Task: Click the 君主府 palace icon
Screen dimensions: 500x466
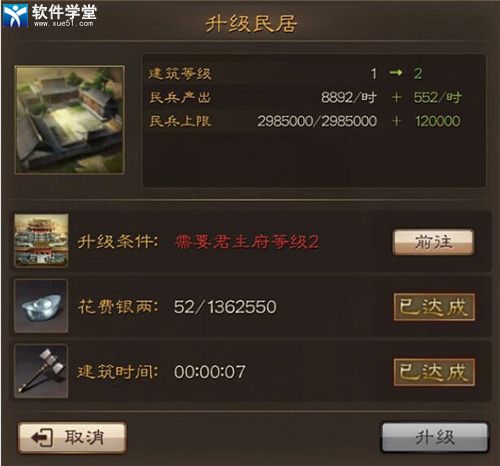Action: [41, 240]
